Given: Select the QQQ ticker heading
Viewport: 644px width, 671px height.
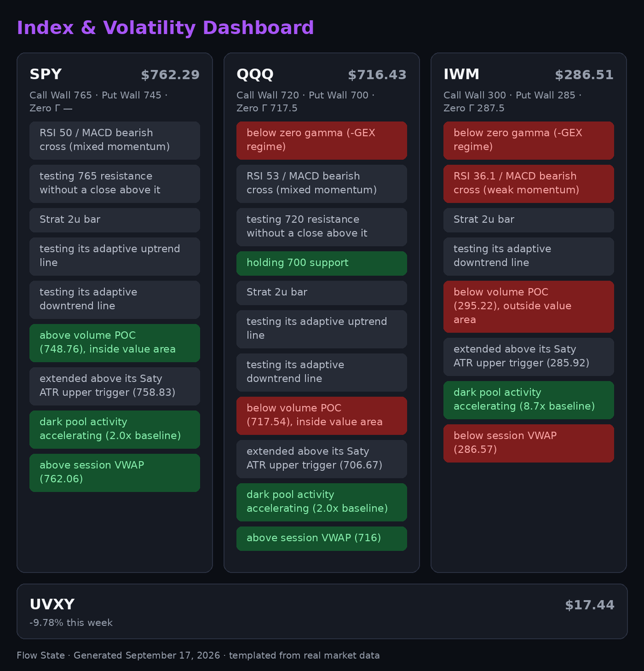Looking at the screenshot, I should coord(255,74).
